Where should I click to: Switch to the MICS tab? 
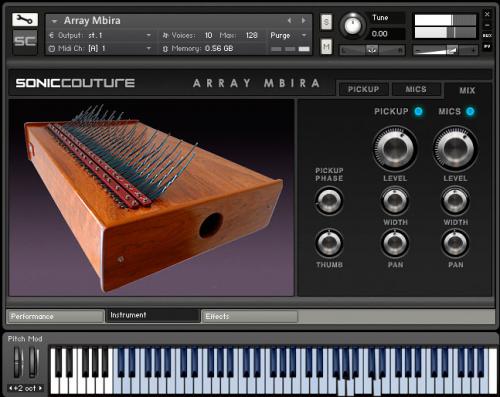click(416, 89)
